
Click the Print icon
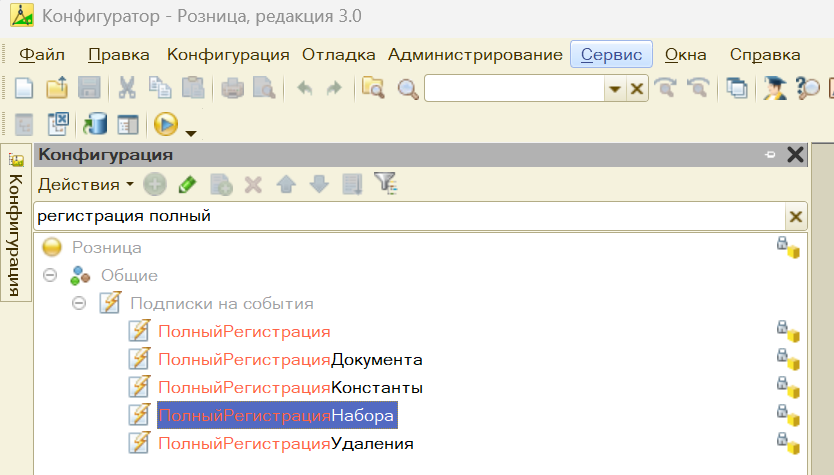tap(232, 88)
